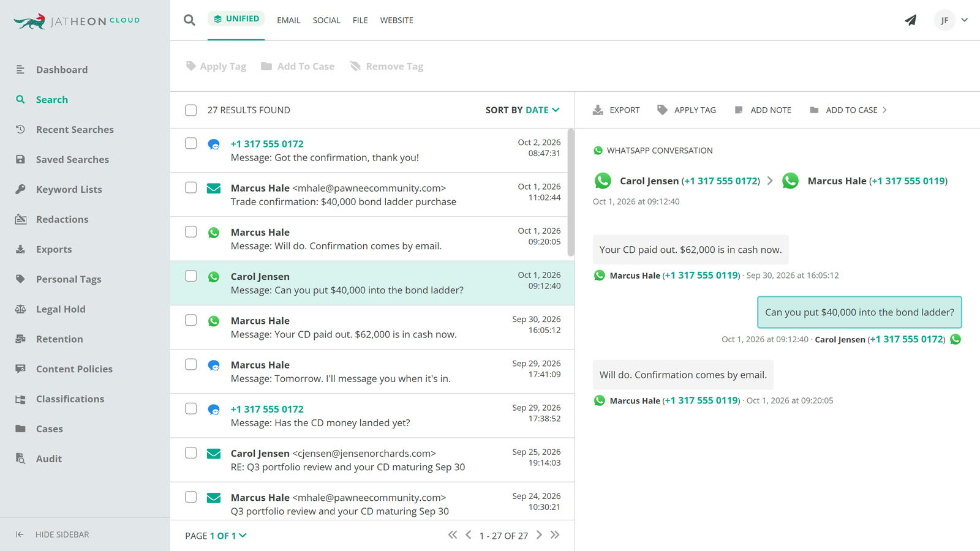The width and height of the screenshot is (980, 551).
Task: Go to the next results page
Action: 539,535
